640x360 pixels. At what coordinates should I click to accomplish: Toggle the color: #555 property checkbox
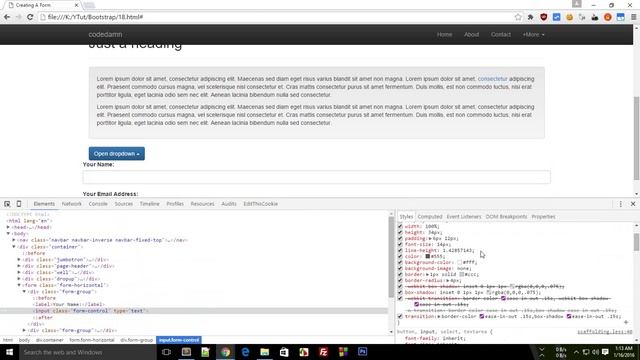click(x=400, y=256)
